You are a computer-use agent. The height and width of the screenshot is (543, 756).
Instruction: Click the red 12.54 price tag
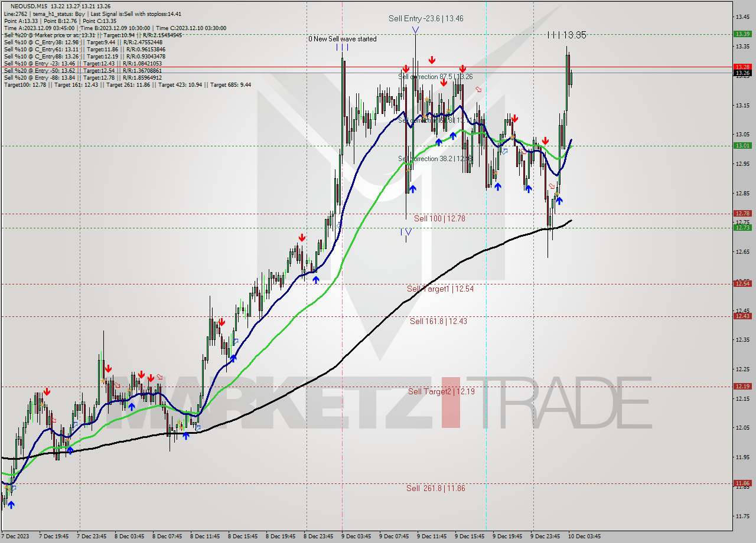click(742, 283)
